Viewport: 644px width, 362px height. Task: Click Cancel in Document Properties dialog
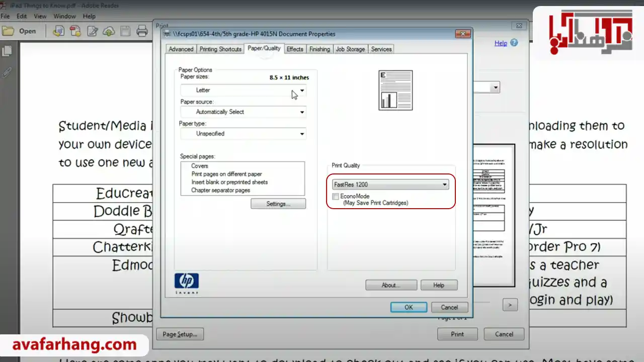(x=449, y=307)
